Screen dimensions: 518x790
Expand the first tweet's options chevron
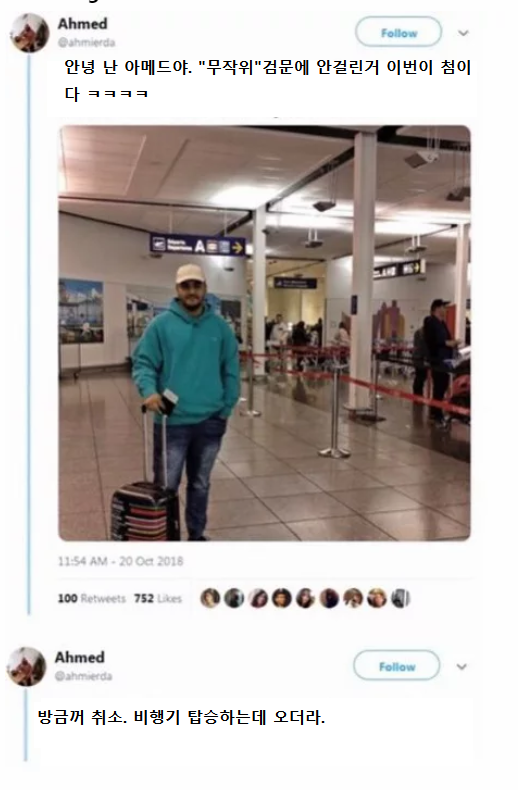463,33
